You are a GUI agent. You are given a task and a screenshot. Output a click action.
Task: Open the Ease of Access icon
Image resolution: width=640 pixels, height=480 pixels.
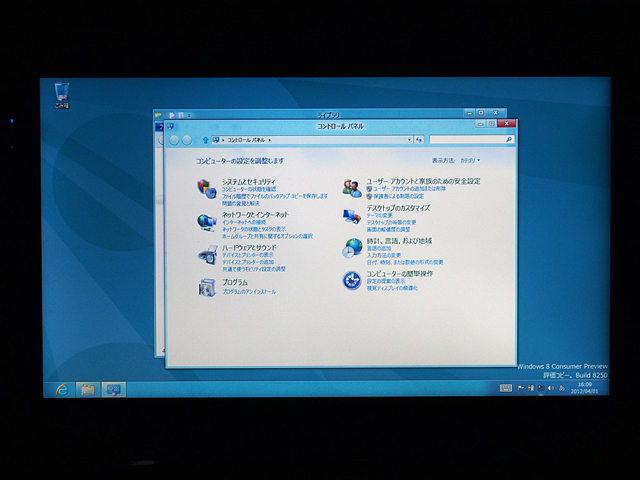coord(351,280)
